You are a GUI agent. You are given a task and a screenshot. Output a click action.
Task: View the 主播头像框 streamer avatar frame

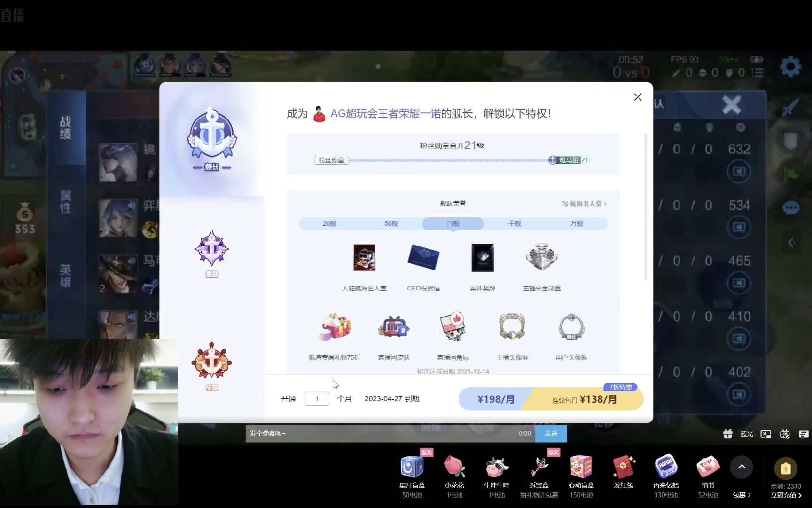tap(512, 326)
